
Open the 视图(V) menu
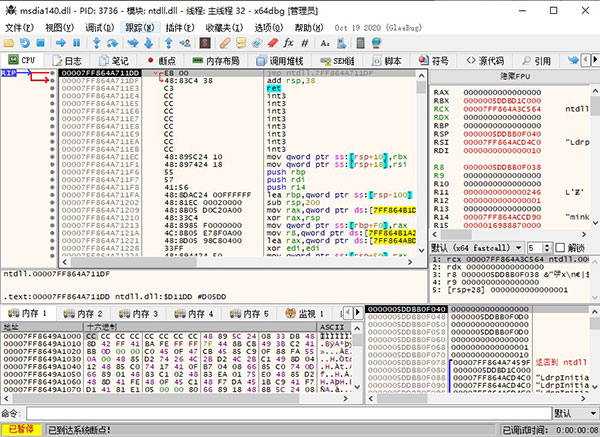[59, 28]
